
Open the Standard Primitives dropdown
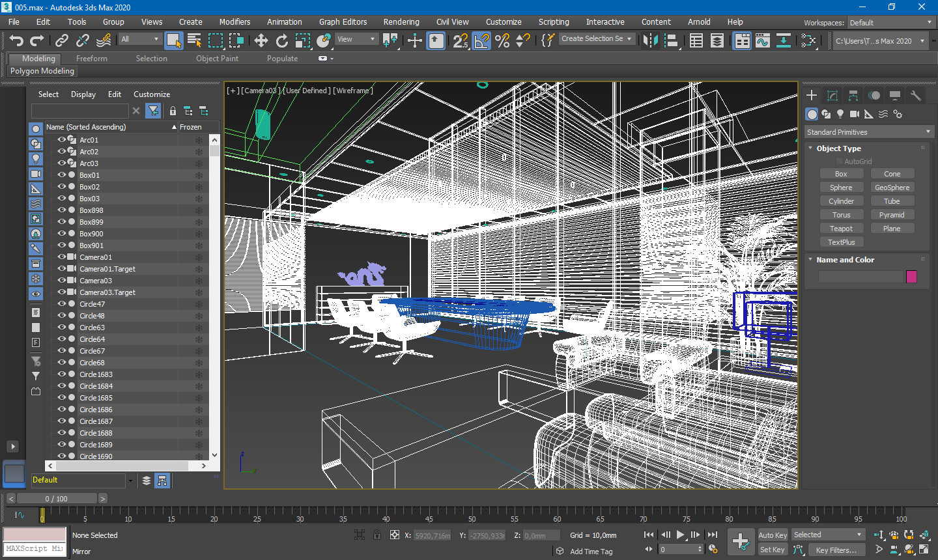(x=868, y=132)
